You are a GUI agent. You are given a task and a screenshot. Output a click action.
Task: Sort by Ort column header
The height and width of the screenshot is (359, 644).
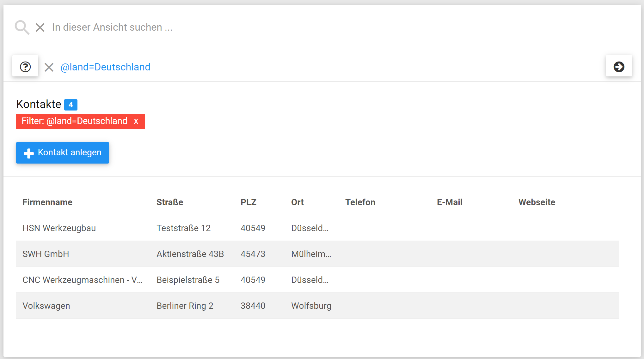297,202
